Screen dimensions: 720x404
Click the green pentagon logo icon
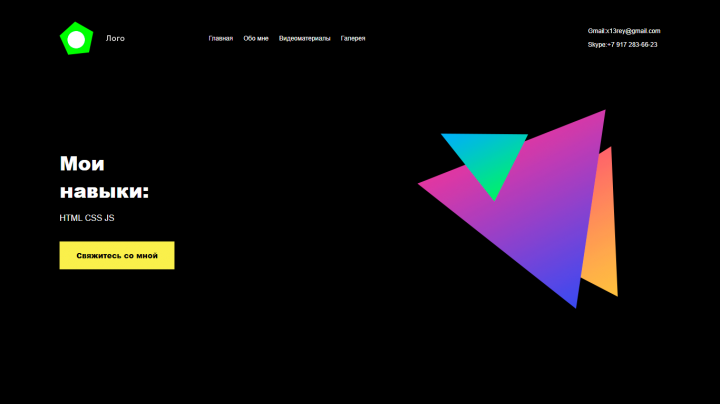pyautogui.click(x=76, y=39)
